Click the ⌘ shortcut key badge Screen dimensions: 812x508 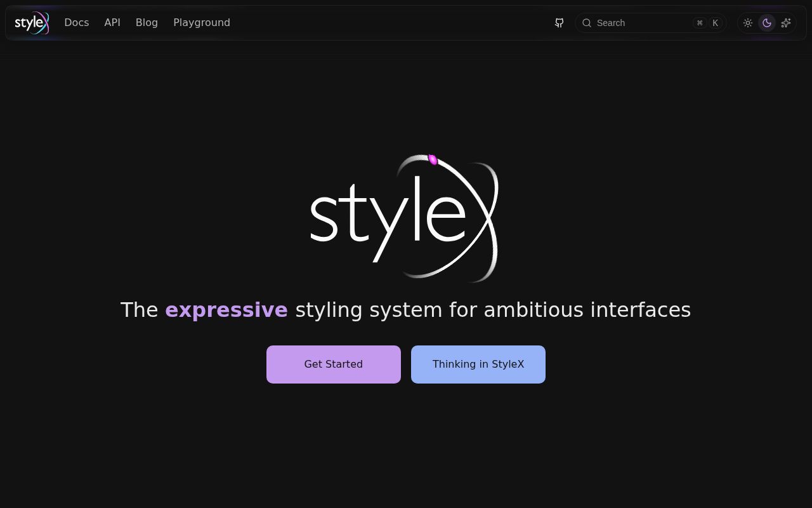[700, 23]
